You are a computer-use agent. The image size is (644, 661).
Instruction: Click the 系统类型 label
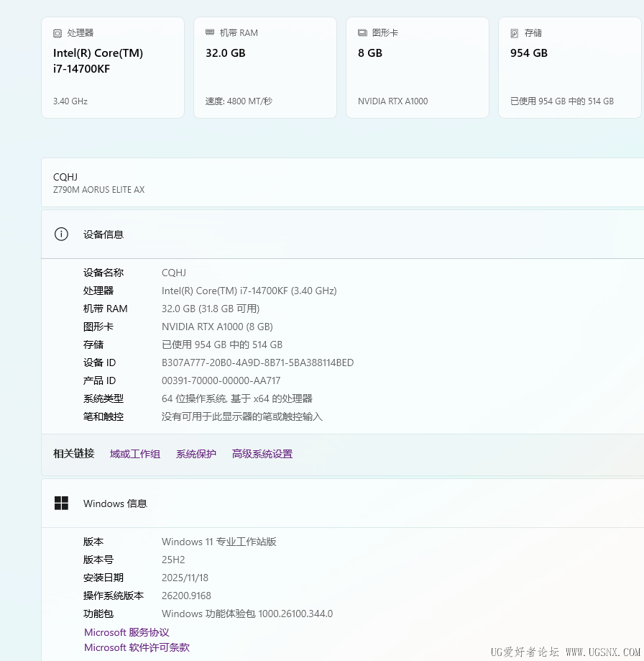103,398
